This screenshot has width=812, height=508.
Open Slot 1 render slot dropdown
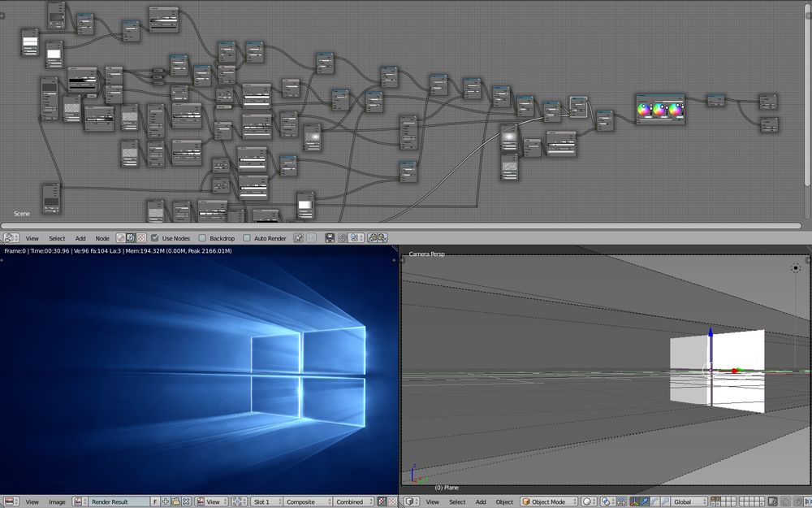point(266,501)
